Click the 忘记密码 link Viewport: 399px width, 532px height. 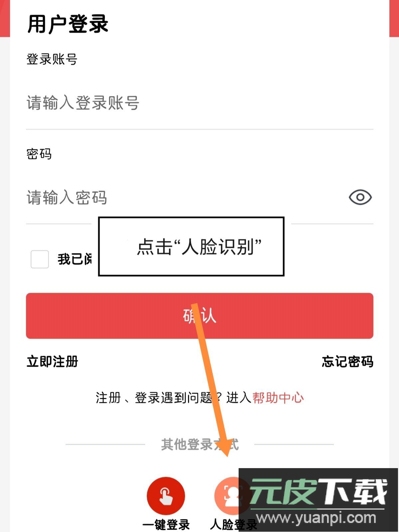[x=347, y=362]
